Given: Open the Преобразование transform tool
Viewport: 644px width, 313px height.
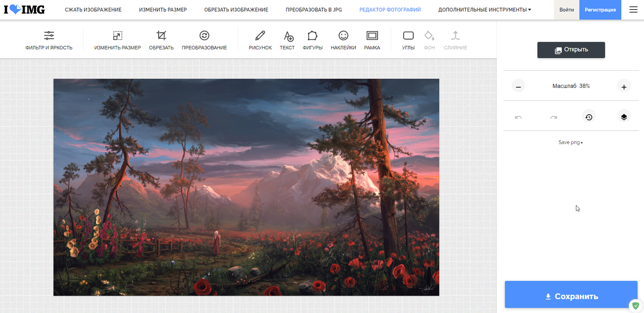Looking at the screenshot, I should pos(204,40).
